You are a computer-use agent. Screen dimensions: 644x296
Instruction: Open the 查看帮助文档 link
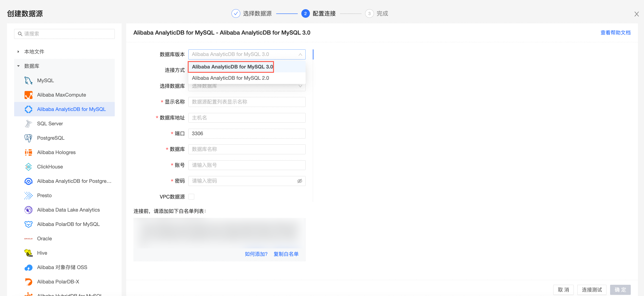(x=615, y=33)
